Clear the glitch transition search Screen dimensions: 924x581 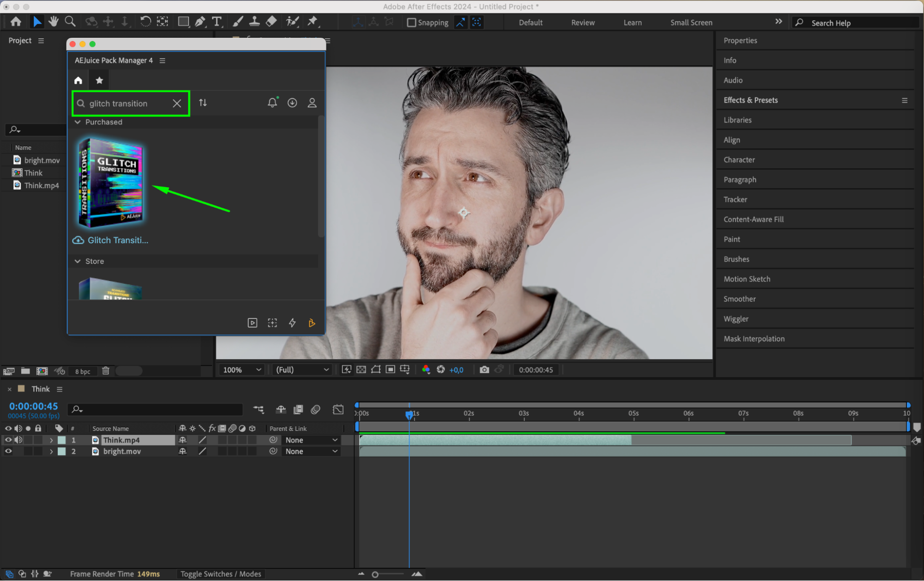point(177,104)
